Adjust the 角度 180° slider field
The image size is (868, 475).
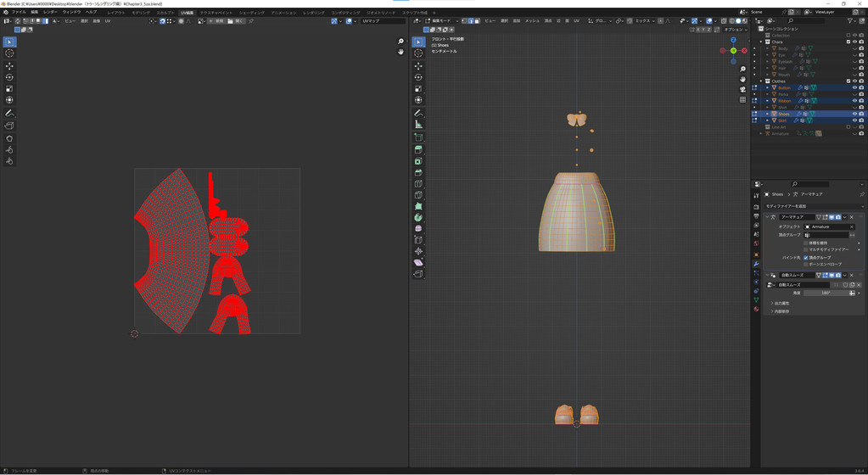click(x=826, y=293)
